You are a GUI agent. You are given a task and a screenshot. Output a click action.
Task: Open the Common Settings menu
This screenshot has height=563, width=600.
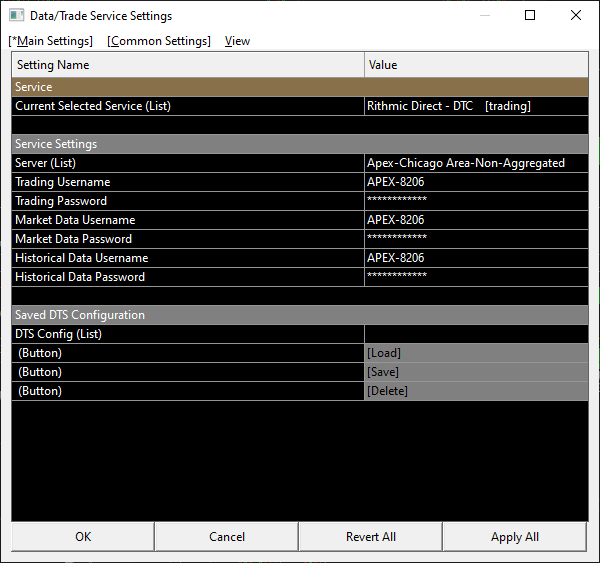point(159,41)
